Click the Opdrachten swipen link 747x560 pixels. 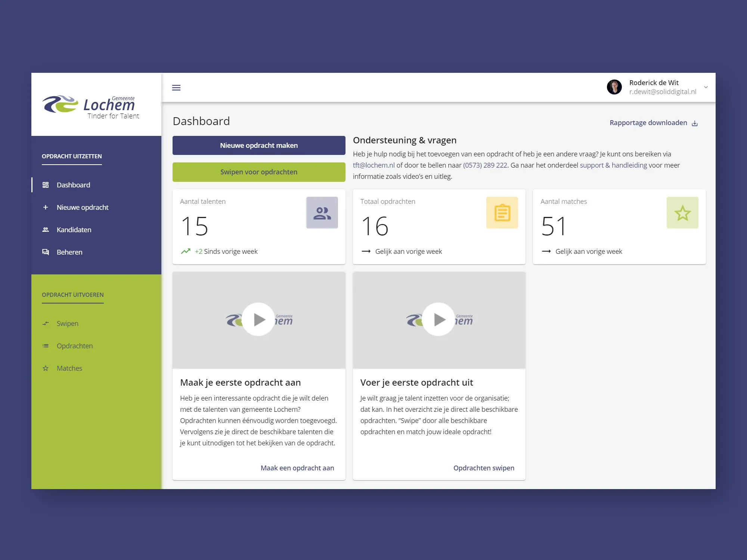484,468
